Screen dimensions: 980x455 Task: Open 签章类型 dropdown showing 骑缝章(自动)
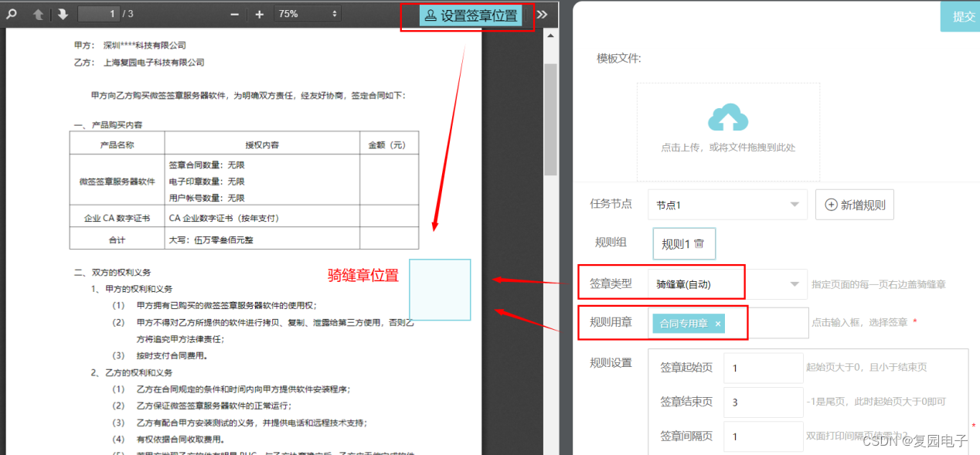coord(727,284)
